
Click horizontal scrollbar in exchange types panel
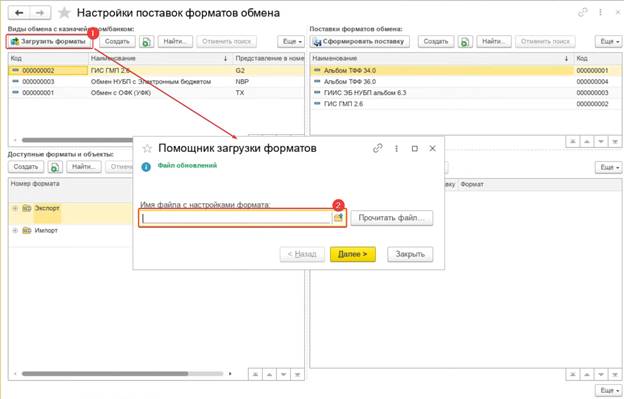point(78,140)
